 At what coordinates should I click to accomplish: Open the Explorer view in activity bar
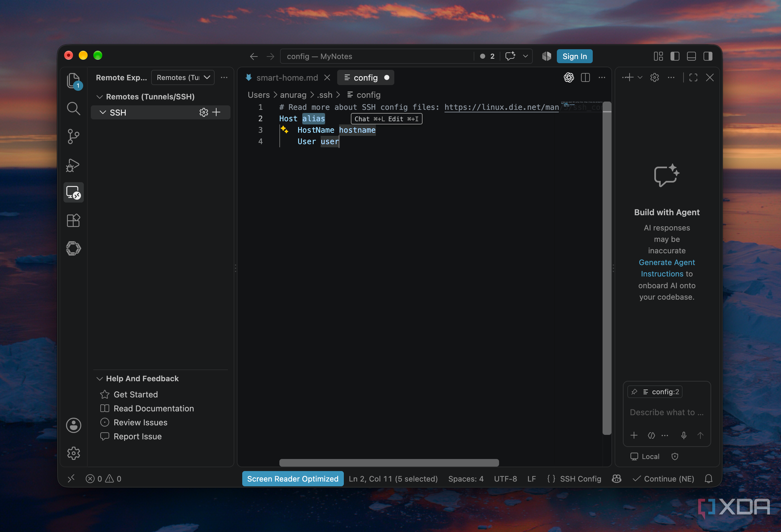pyautogui.click(x=73, y=81)
